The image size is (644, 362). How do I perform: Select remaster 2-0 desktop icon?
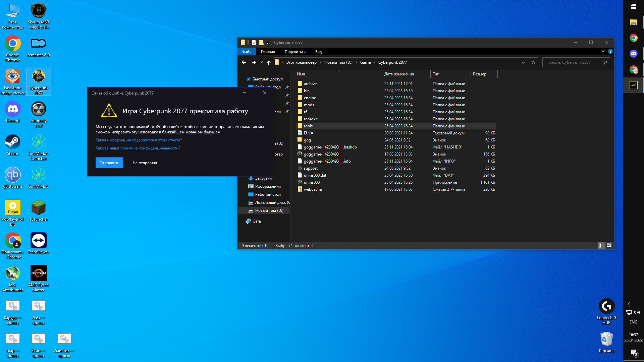coord(39,47)
